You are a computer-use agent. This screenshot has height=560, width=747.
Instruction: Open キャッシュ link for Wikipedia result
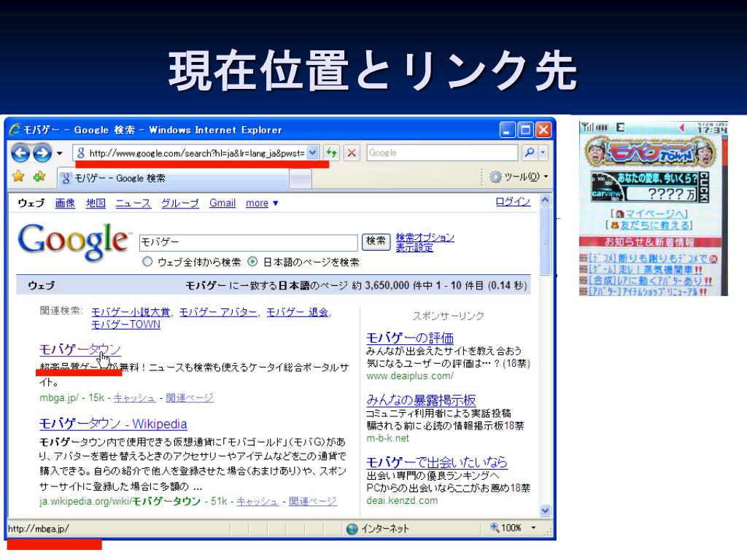tap(258, 502)
